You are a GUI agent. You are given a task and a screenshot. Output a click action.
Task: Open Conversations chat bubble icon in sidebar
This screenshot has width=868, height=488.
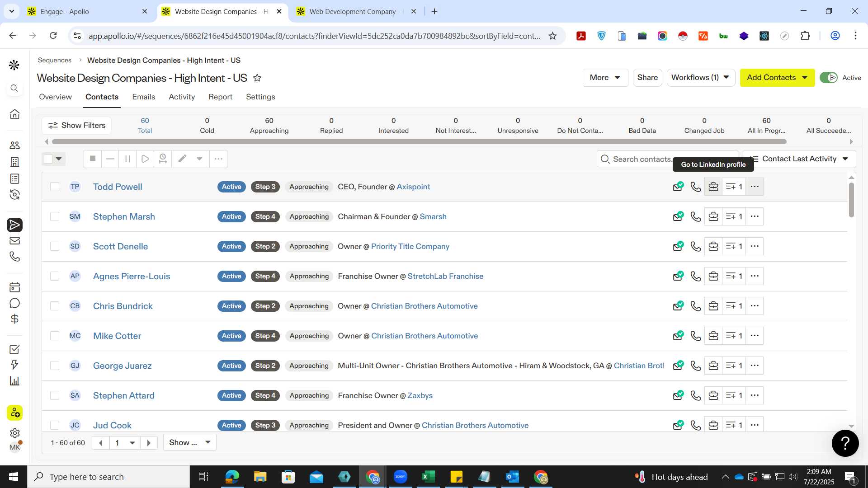click(x=14, y=303)
